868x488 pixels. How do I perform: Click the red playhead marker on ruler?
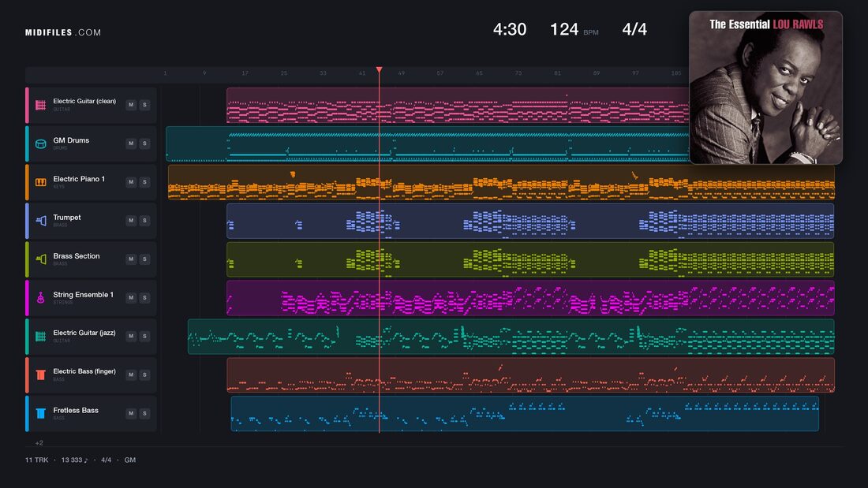click(380, 69)
